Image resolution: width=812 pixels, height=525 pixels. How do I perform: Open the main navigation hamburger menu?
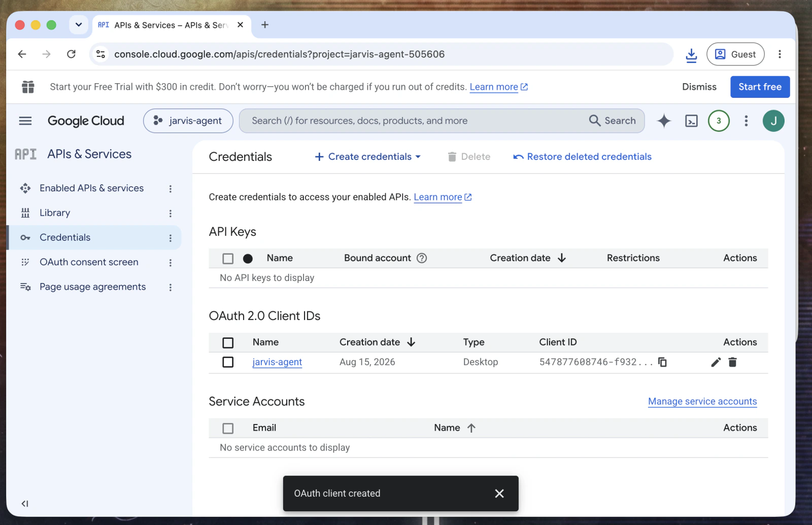click(x=25, y=121)
